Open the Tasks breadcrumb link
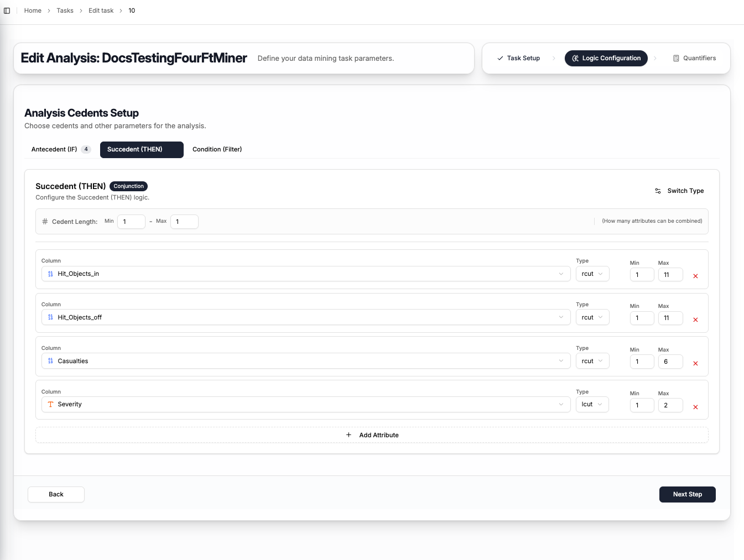This screenshot has height=560, width=744. tap(65, 11)
